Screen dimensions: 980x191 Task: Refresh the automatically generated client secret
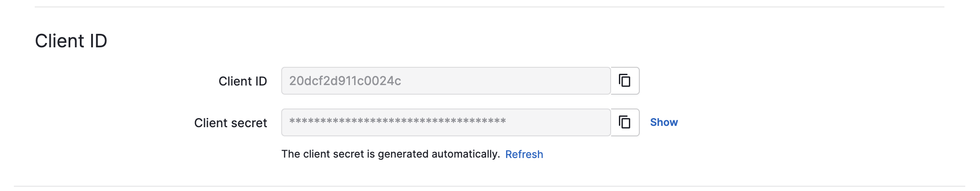(x=524, y=154)
